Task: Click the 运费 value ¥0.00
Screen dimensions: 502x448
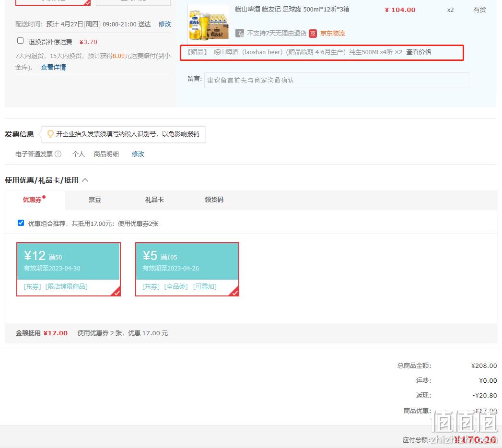Action: 488,380
